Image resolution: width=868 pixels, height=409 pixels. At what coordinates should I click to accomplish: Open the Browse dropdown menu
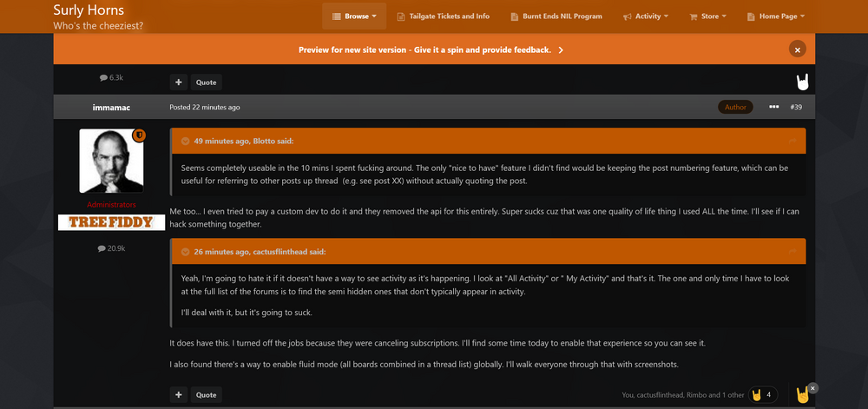click(x=354, y=16)
